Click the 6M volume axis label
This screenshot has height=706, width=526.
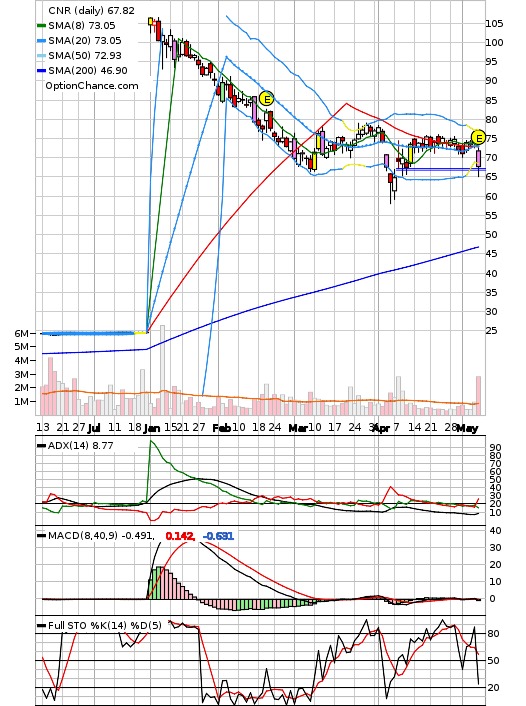pos(21,333)
